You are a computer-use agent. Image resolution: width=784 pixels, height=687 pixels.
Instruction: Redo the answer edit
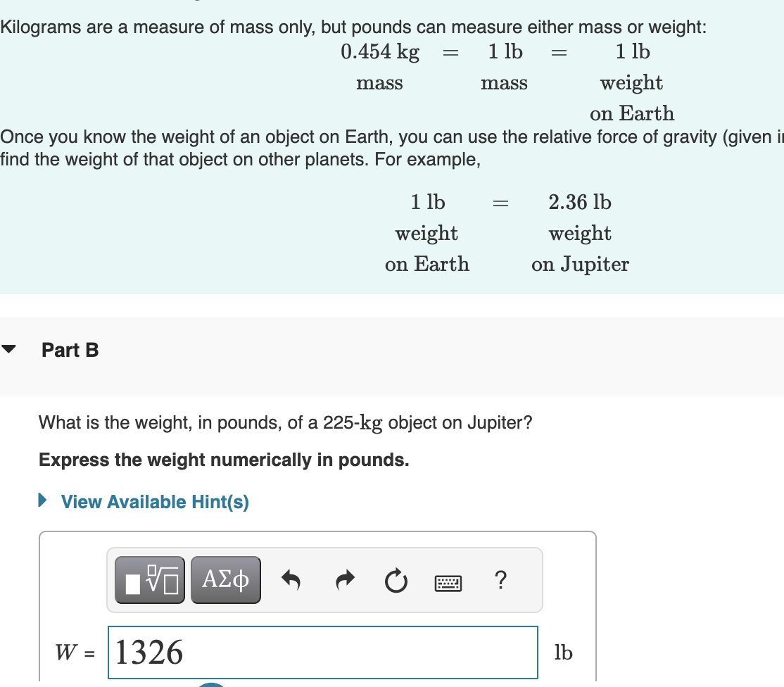345,579
